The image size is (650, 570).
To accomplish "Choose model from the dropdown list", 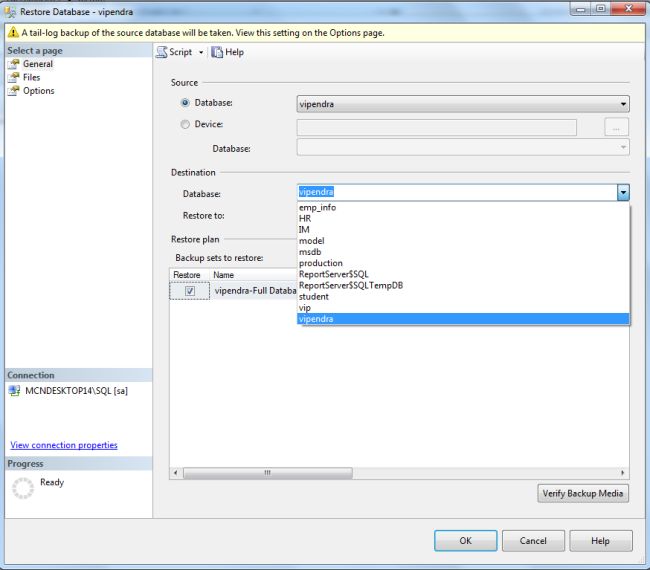I will point(463,241).
